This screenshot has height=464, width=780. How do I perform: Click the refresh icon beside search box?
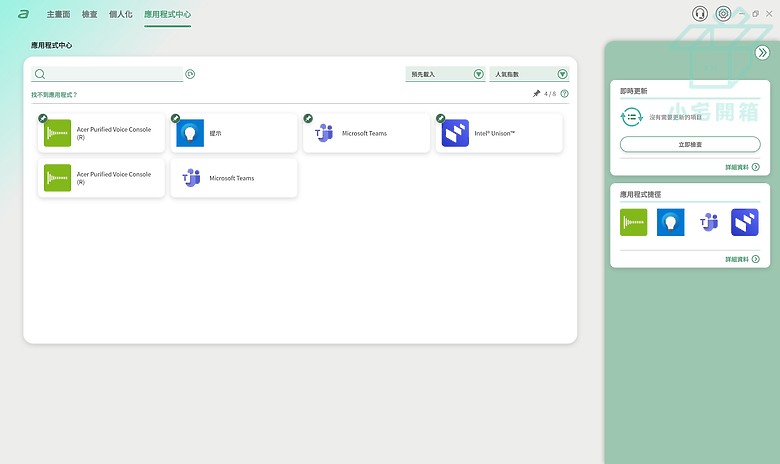click(x=190, y=74)
